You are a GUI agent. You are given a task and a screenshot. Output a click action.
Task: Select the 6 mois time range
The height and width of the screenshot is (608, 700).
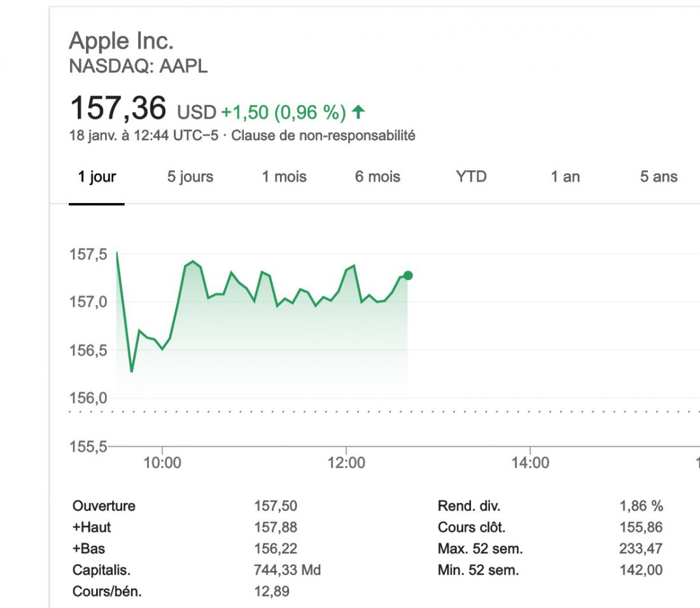tap(375, 176)
